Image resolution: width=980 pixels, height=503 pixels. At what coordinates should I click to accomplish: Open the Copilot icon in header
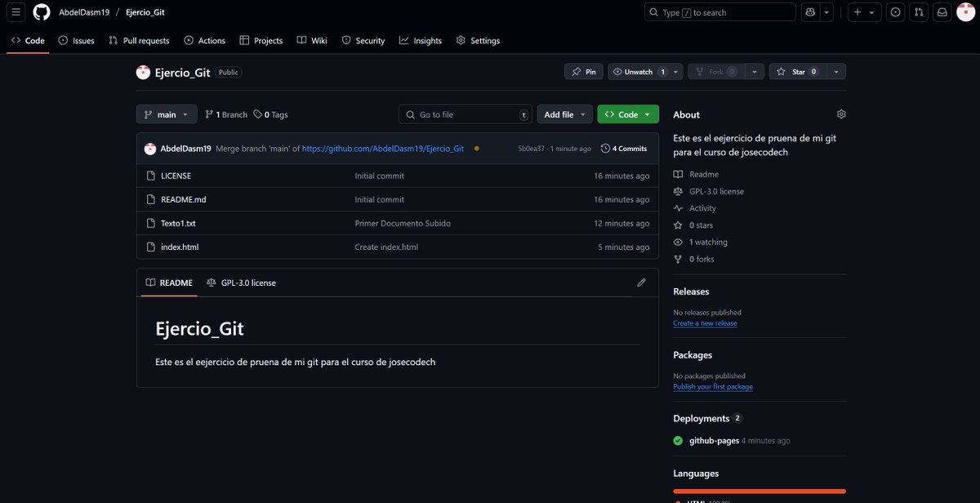point(810,12)
